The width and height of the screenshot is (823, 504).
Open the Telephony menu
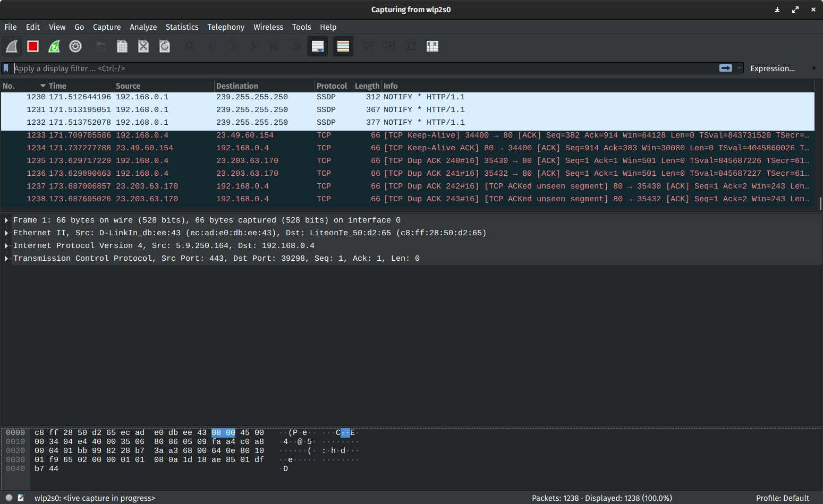click(x=226, y=27)
